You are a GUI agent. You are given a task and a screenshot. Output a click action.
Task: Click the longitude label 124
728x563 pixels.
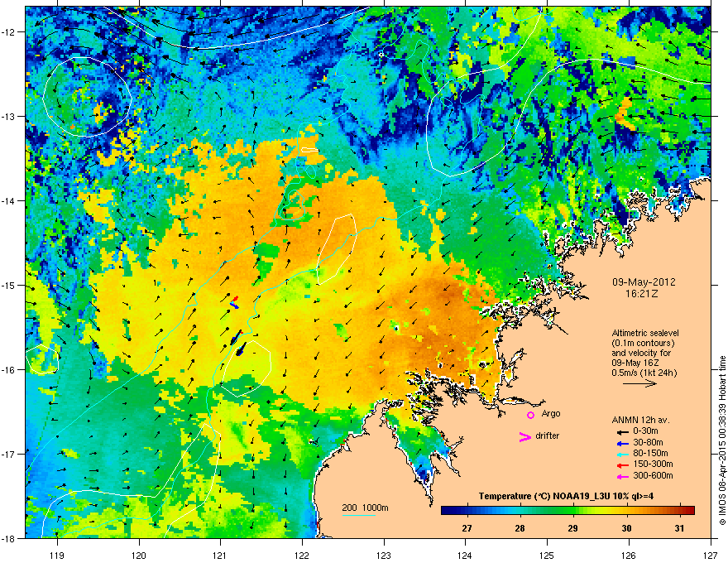click(465, 555)
